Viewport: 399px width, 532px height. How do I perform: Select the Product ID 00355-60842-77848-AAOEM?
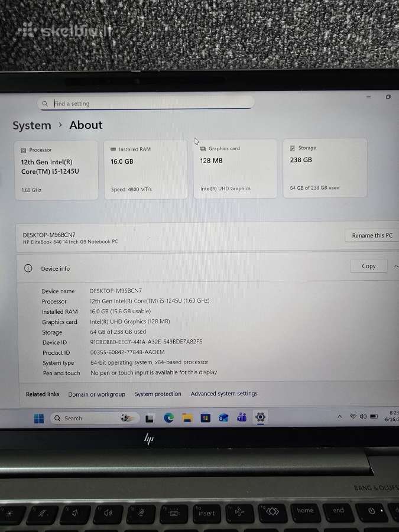tap(127, 352)
